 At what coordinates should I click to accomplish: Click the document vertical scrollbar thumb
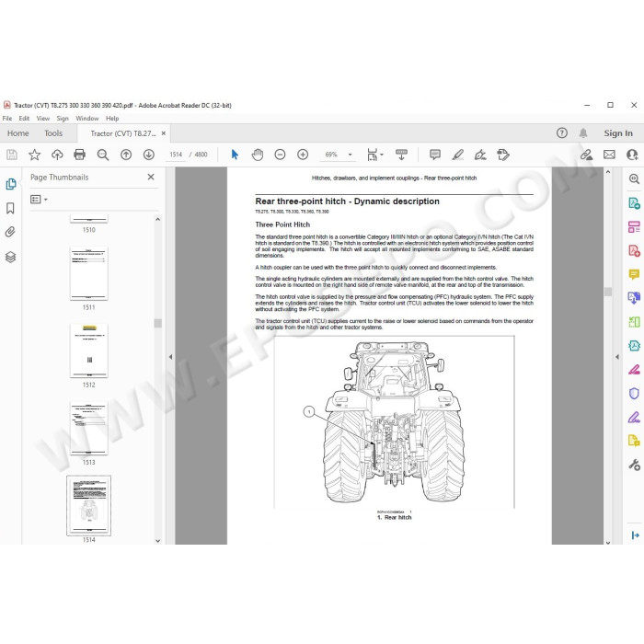click(x=608, y=292)
